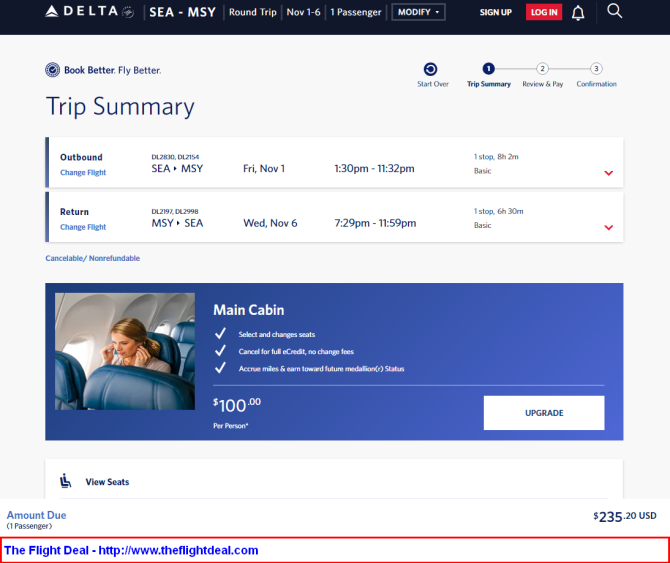The width and height of the screenshot is (670, 563).
Task: Click the seat icon beside View Seats
Action: 66,481
